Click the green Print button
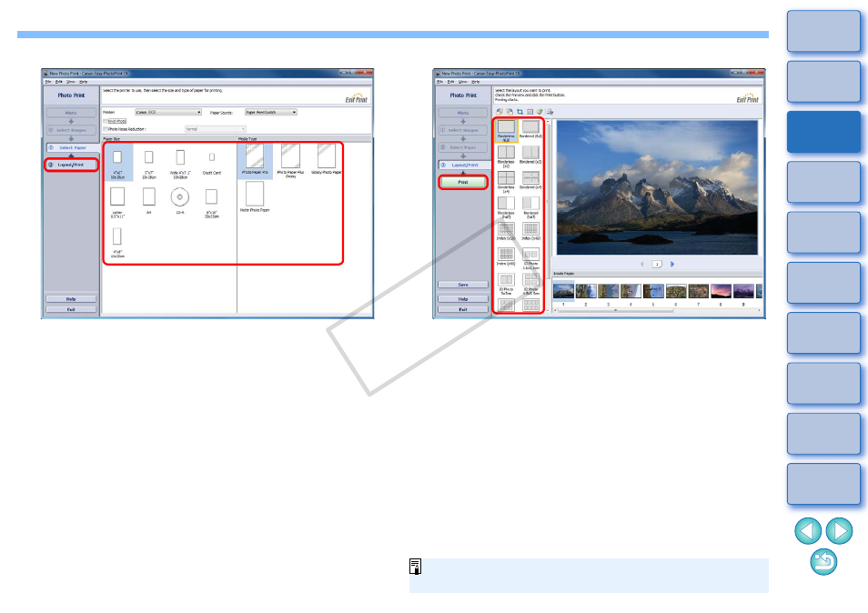The image size is (868, 613). (x=463, y=182)
